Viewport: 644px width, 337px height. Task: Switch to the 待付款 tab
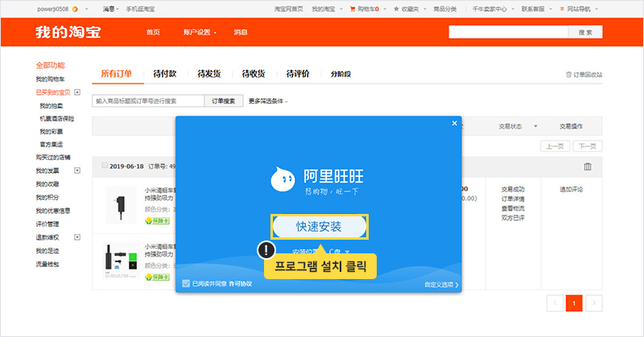[x=165, y=74]
